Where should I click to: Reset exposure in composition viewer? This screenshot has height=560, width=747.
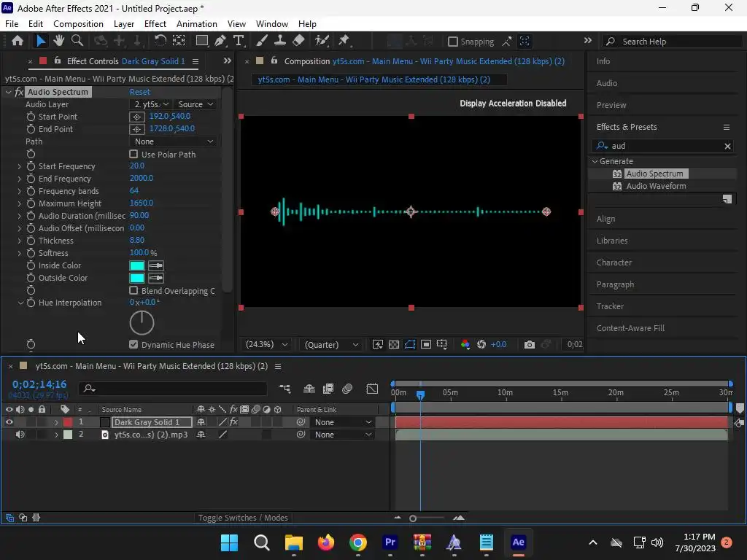pyautogui.click(x=481, y=344)
